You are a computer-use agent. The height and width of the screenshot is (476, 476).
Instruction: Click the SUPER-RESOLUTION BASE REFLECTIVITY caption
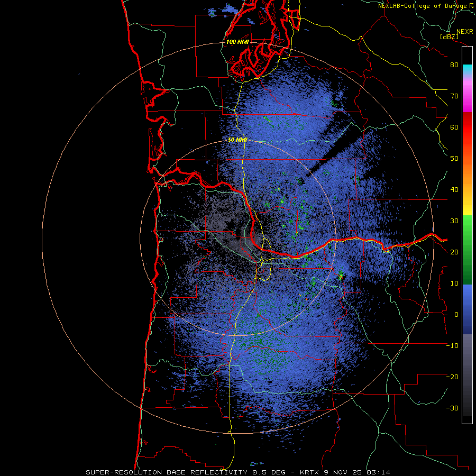coord(167,472)
